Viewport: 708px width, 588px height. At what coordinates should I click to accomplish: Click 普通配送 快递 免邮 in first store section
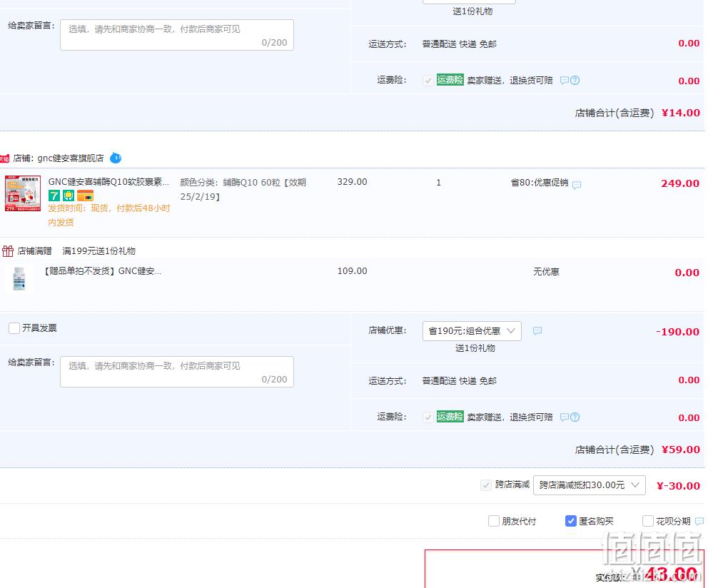[459, 44]
